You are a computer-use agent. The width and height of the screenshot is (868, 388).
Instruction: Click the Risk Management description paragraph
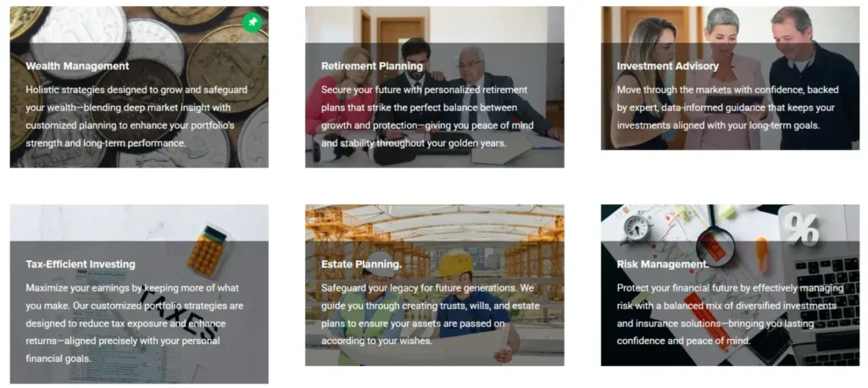coord(730,314)
